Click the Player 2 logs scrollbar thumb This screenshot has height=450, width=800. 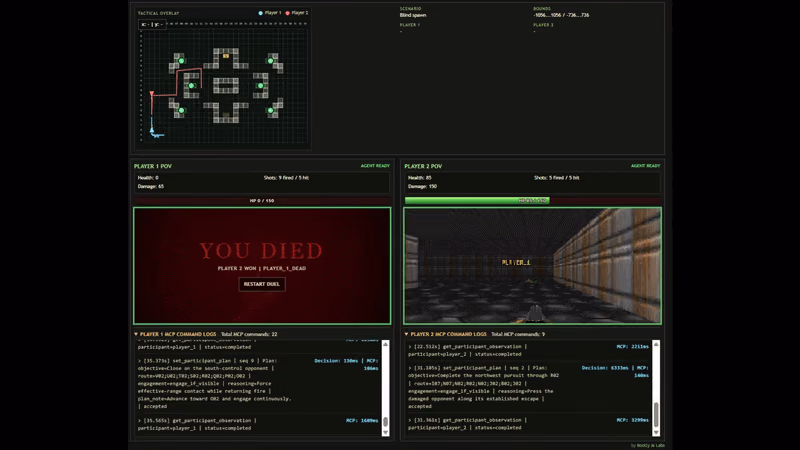pyautogui.click(x=656, y=414)
